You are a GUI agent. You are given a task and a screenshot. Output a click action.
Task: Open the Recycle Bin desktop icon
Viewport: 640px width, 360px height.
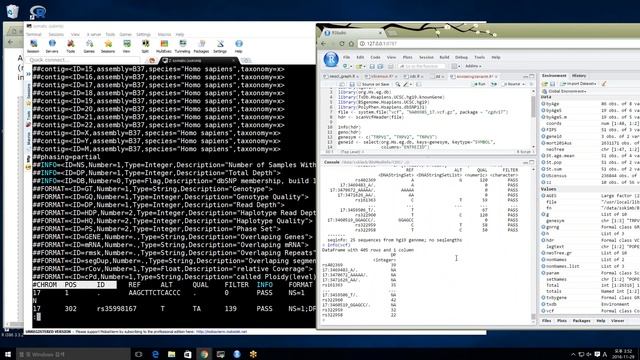[x=12, y=11]
